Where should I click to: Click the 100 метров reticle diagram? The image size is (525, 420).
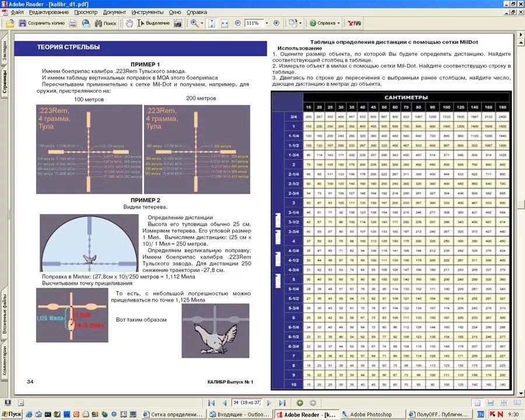pos(89,149)
